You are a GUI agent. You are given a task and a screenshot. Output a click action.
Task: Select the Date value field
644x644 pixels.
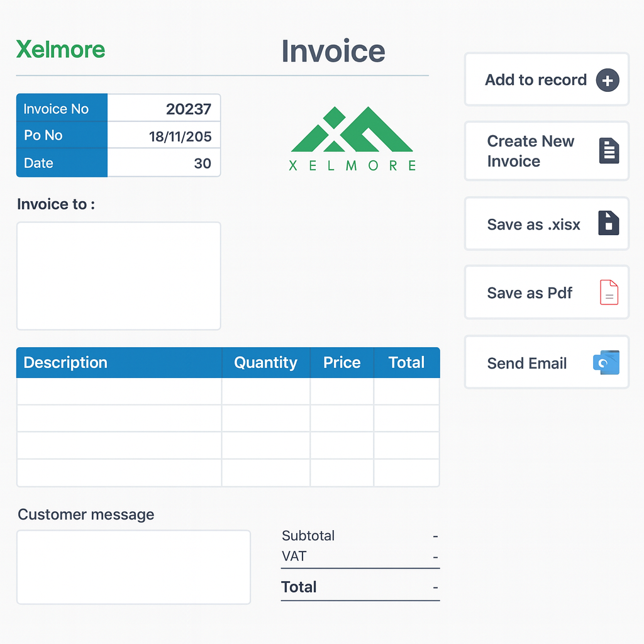tap(164, 164)
